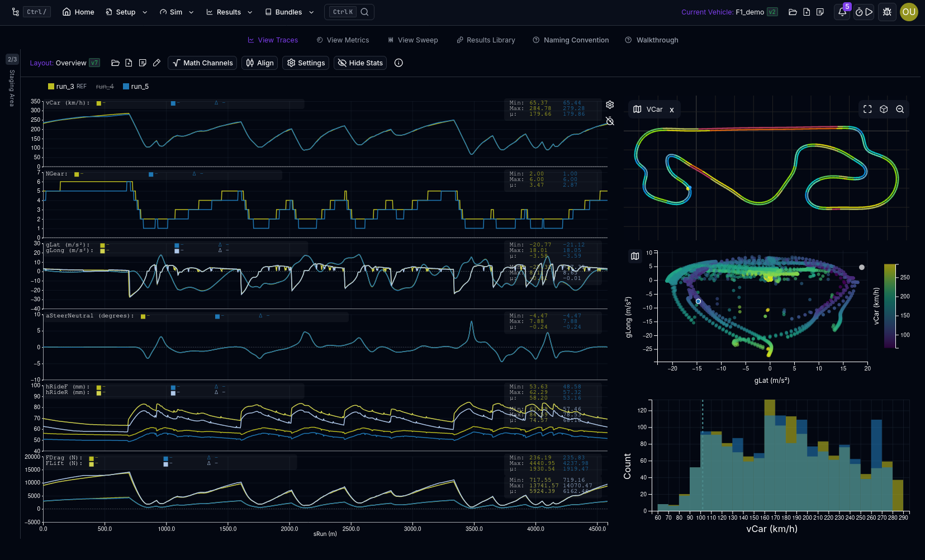This screenshot has height=560, width=925.
Task: Open layout folder icon beside Overview
Action: [115, 63]
